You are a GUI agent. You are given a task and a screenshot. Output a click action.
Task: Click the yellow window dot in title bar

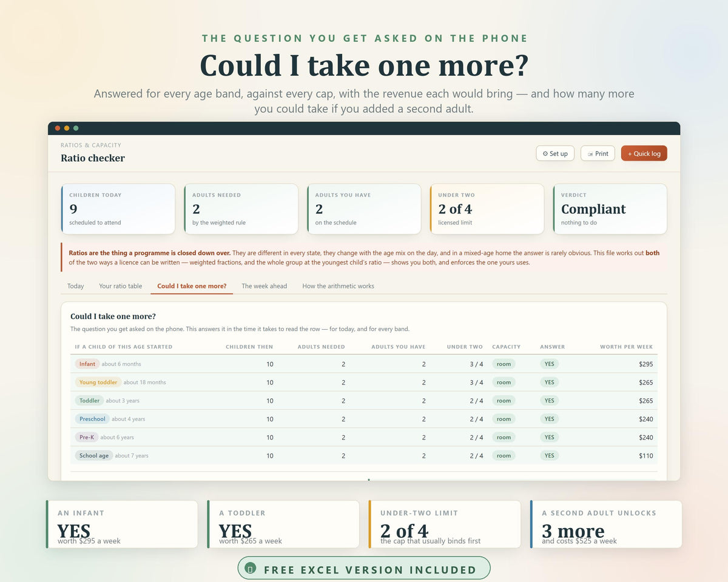(x=67, y=128)
